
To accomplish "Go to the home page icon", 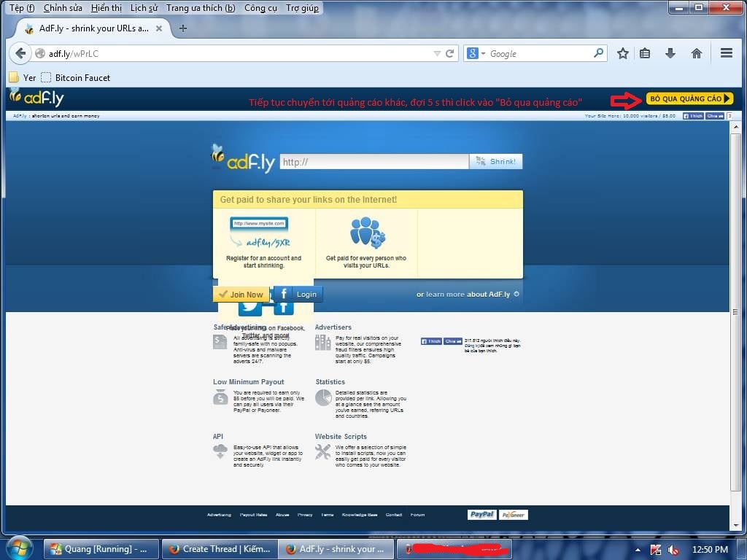I will click(x=697, y=53).
